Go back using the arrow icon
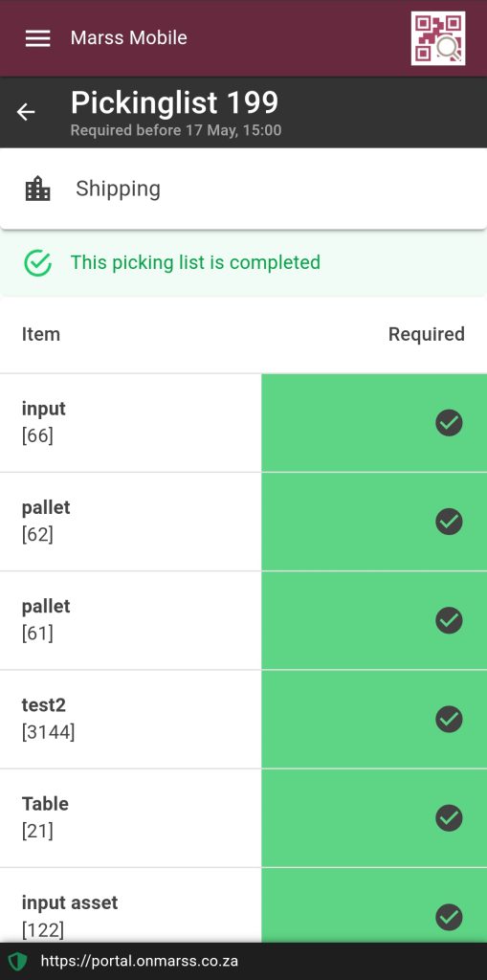 (26, 112)
